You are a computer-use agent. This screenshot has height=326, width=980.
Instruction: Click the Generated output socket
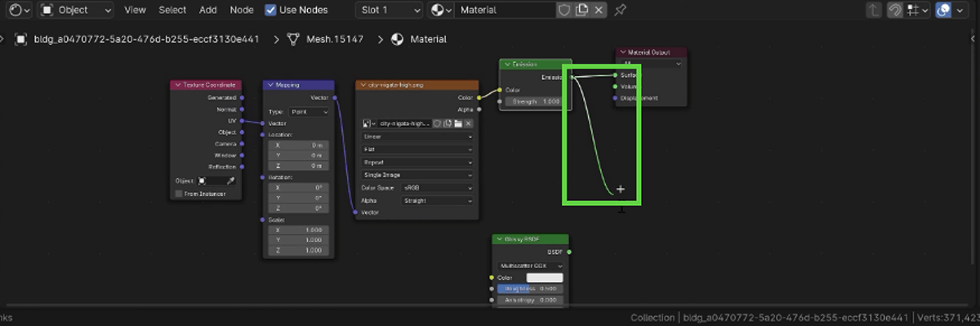coord(242,97)
